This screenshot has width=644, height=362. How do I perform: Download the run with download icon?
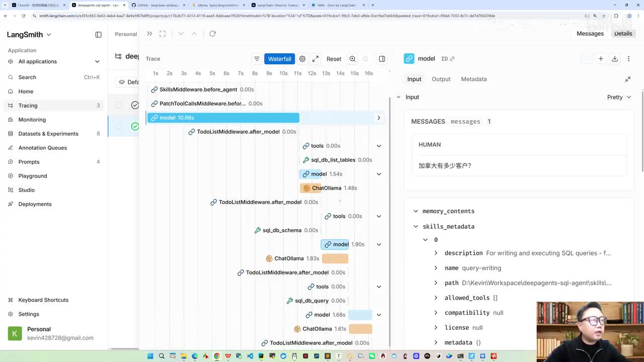(x=614, y=59)
